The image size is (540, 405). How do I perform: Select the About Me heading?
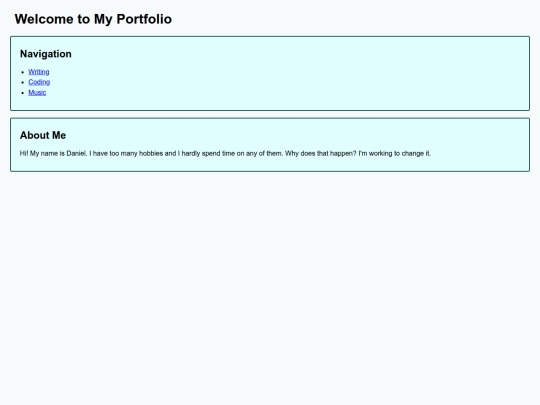pyautogui.click(x=43, y=135)
